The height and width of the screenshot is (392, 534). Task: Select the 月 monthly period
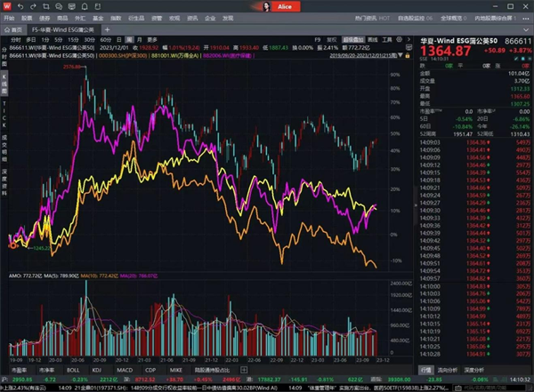coord(140,40)
